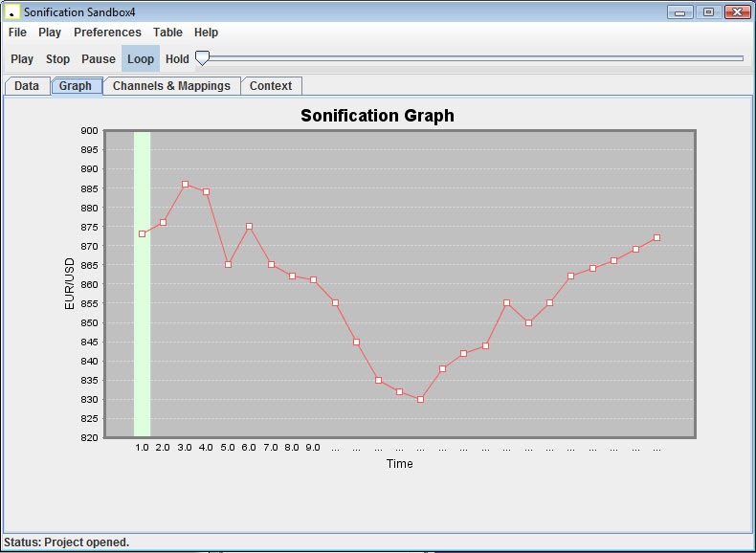
Task: Click the green playback cursor bar
Action: [x=142, y=335]
